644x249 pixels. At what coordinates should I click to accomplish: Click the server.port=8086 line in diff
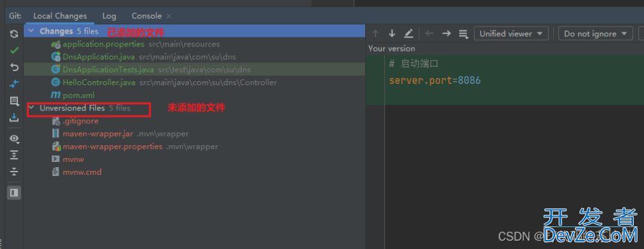point(435,80)
